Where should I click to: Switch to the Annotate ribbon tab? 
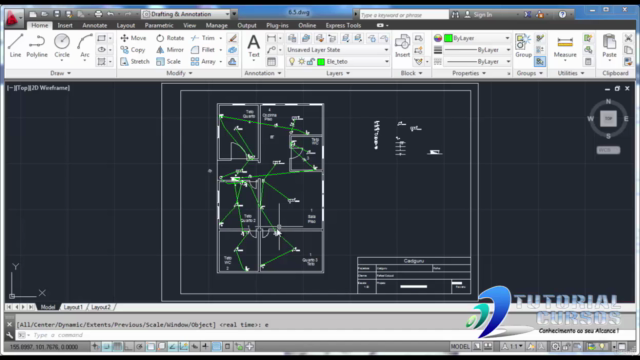95,25
